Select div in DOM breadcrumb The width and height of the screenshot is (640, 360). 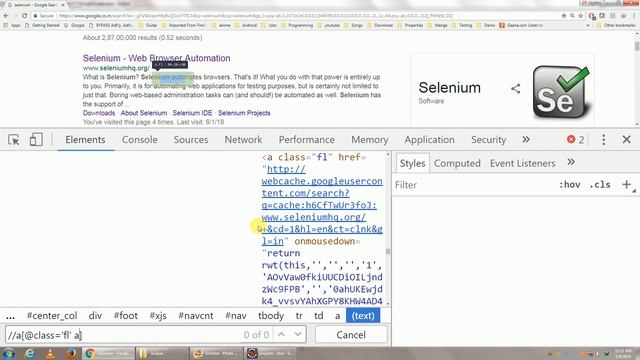[x=95, y=316]
